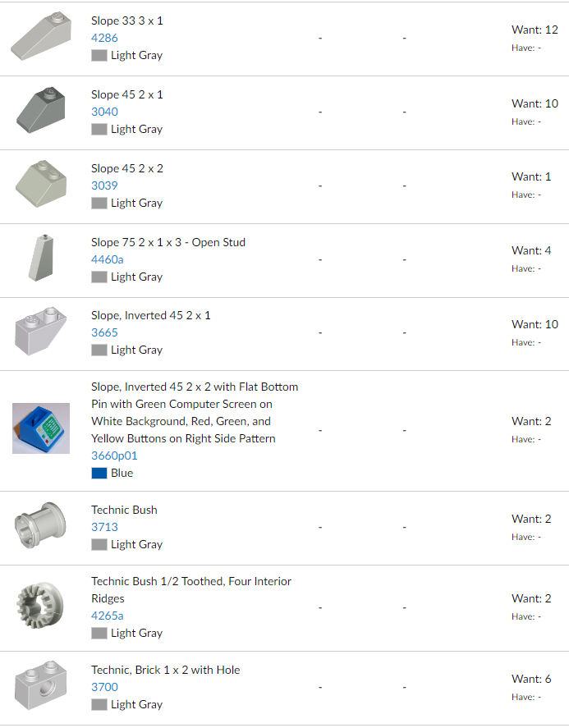Open the blue computer screen slope image
The image size is (569, 728).
coord(41,429)
